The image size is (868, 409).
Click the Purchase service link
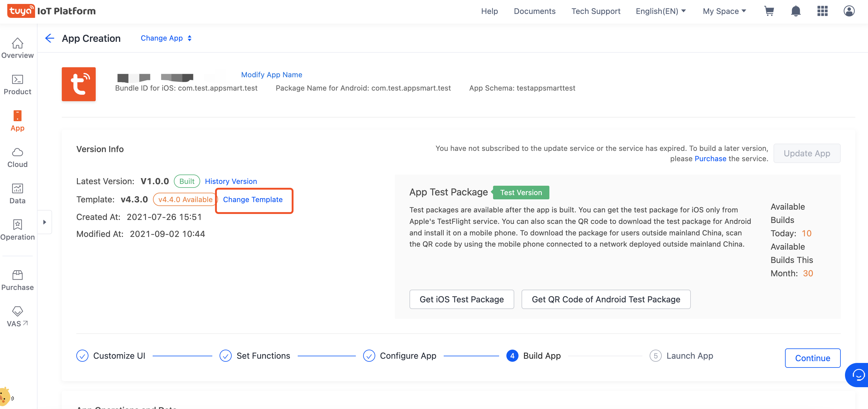pyautogui.click(x=710, y=158)
